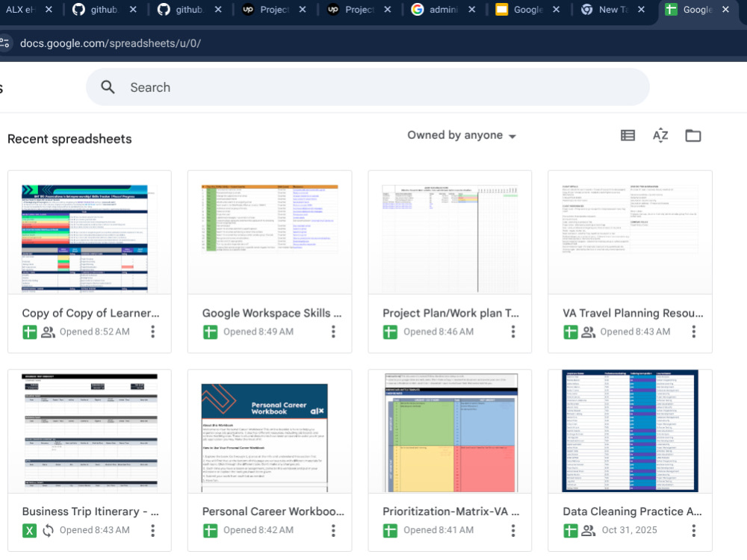Image resolution: width=747 pixels, height=560 pixels.
Task: Switch to list view icon
Action: [627, 136]
